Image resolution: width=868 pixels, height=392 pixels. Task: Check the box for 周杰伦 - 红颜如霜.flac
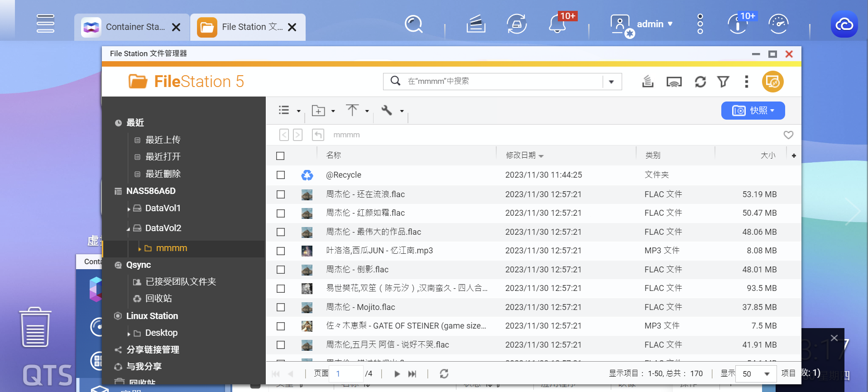(281, 213)
